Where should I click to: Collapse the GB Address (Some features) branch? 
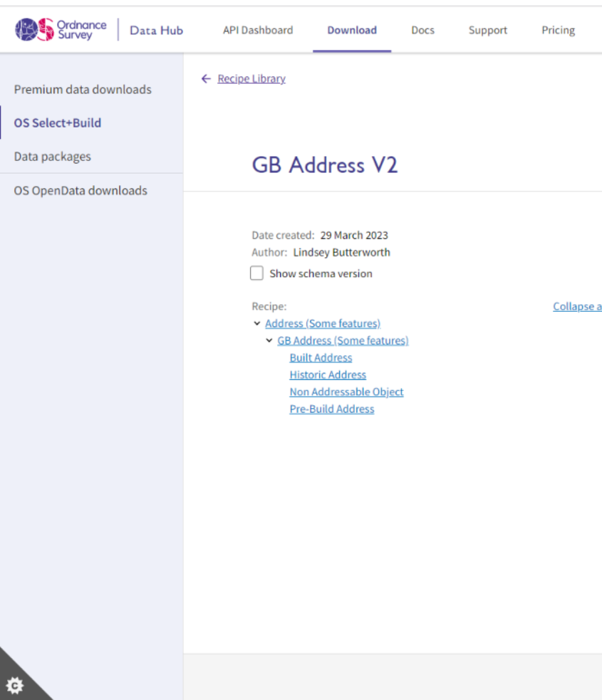pos(269,340)
